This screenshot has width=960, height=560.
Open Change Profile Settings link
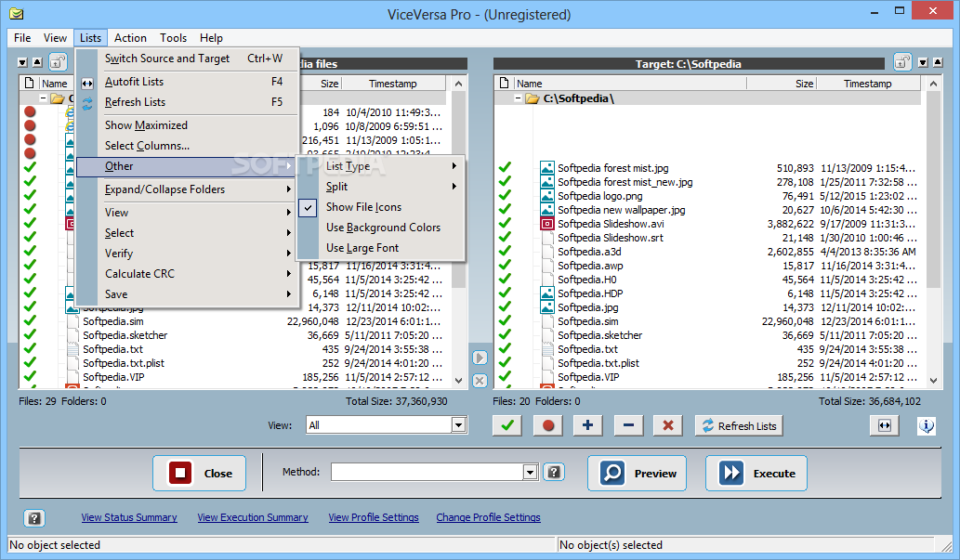point(488,517)
